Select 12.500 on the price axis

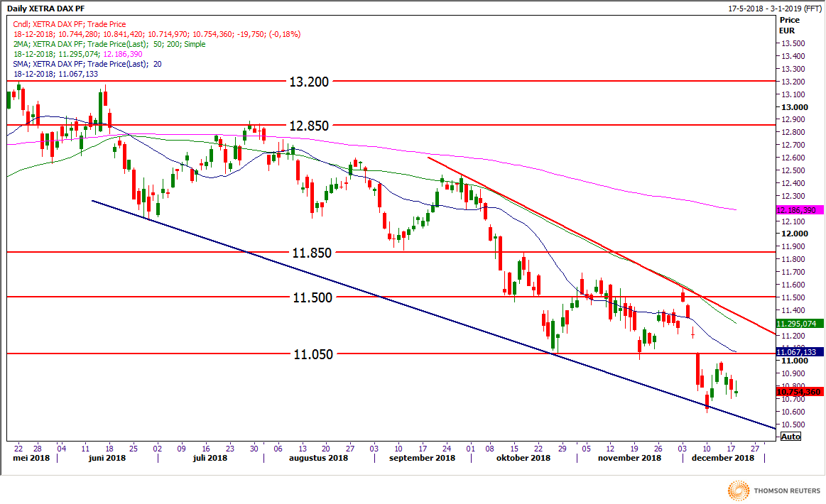[x=793, y=170]
